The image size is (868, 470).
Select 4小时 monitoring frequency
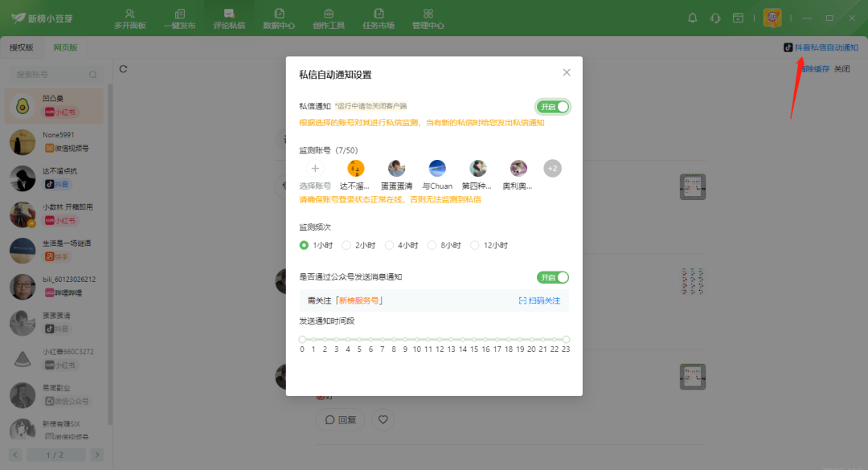[401, 245]
